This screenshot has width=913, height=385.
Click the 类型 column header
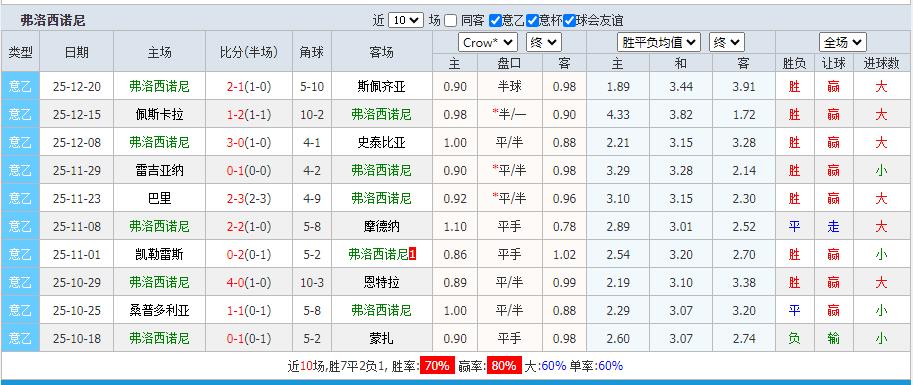tap(20, 52)
